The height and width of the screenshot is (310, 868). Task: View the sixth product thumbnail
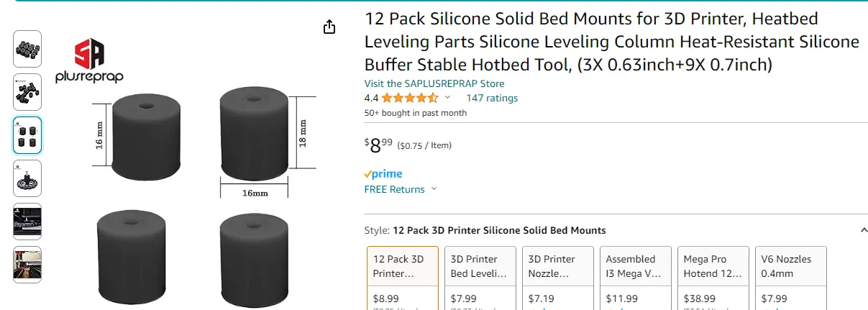[27, 265]
